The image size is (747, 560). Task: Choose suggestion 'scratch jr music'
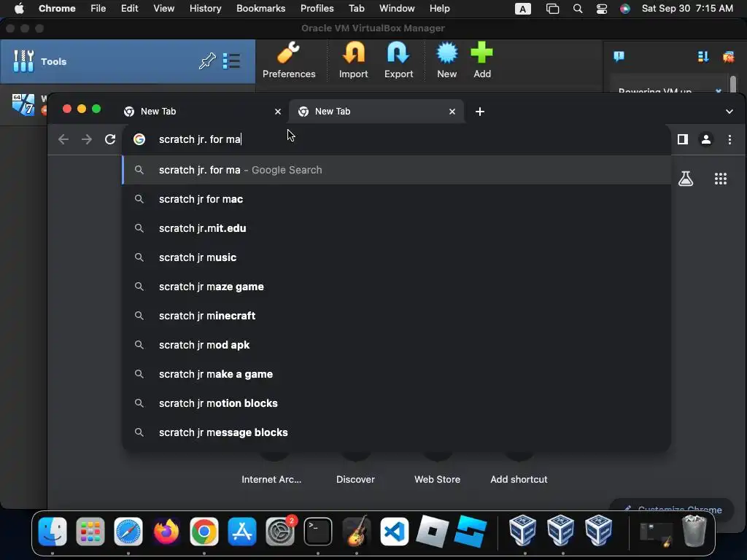396,257
